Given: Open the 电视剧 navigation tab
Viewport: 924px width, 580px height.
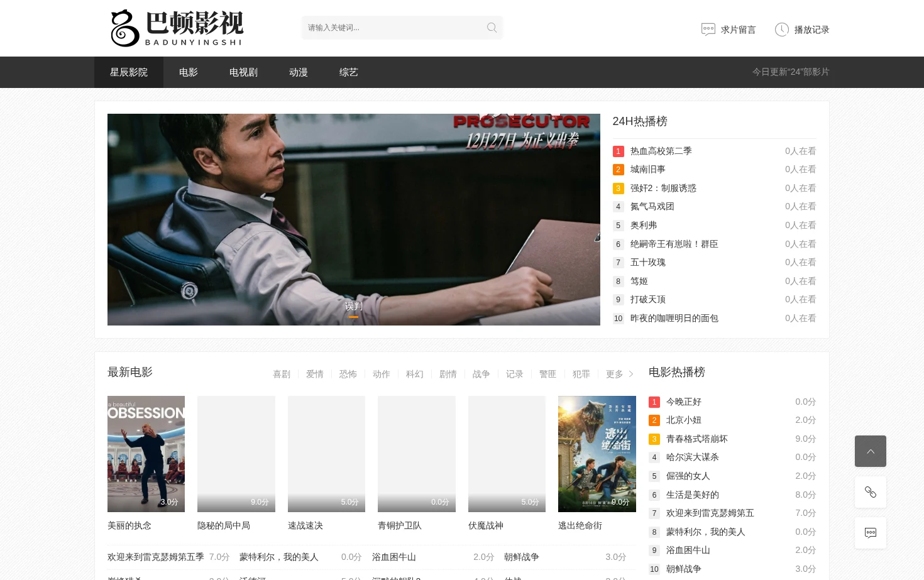Looking at the screenshot, I should coord(243,72).
